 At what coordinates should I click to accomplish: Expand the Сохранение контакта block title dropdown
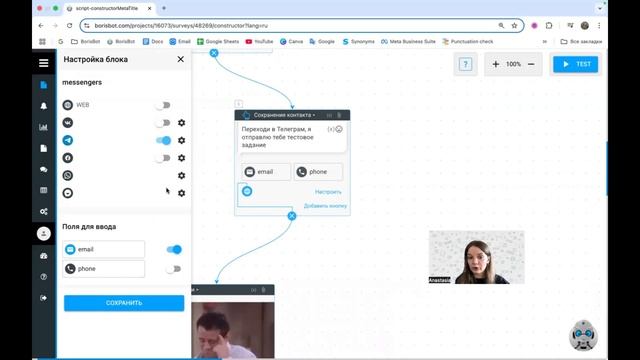[x=284, y=115]
